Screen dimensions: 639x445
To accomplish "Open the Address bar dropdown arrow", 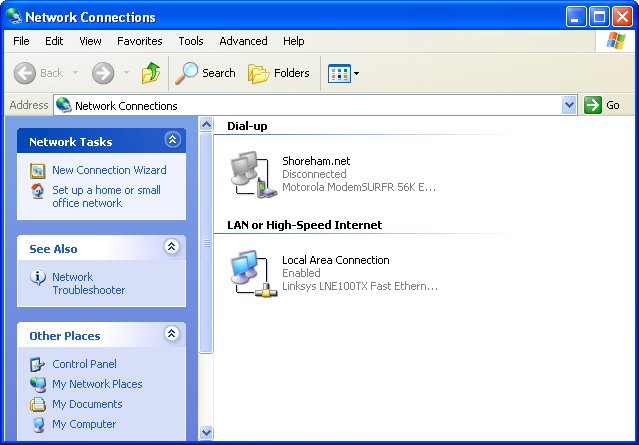I will click(x=569, y=105).
